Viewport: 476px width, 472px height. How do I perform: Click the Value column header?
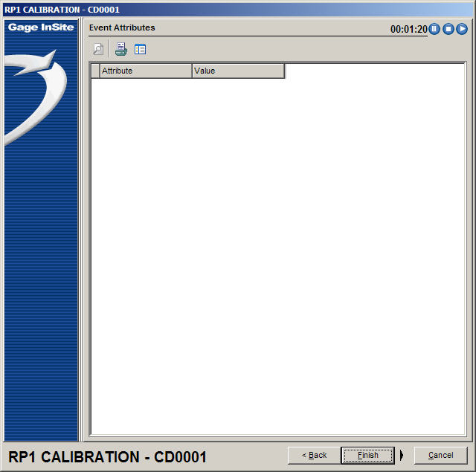[238, 71]
